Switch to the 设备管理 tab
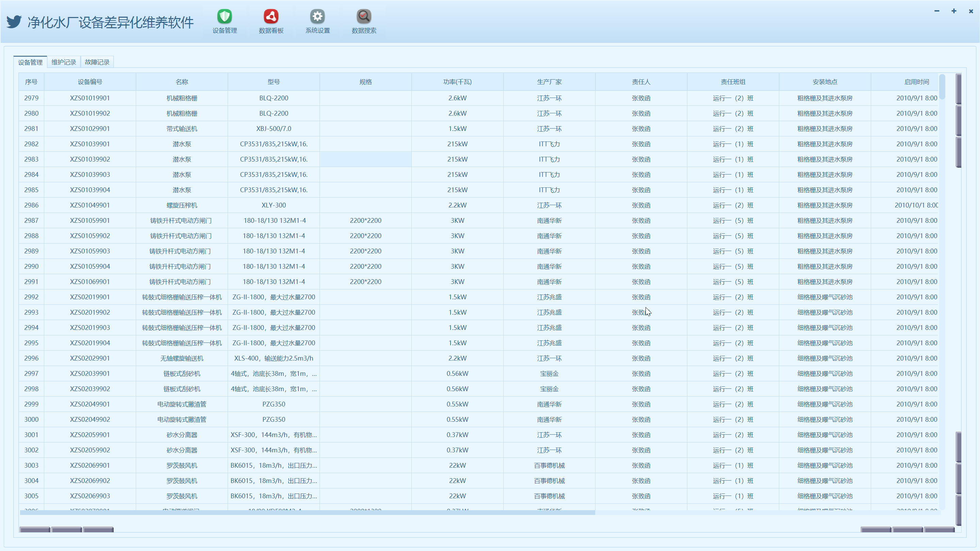The width and height of the screenshot is (980, 551). [x=30, y=62]
